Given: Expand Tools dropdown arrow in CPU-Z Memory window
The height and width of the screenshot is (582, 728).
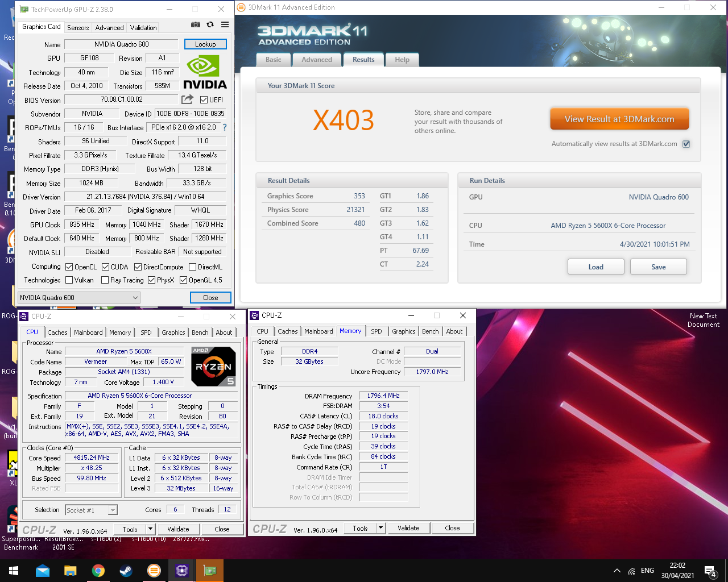Looking at the screenshot, I should click(x=380, y=528).
